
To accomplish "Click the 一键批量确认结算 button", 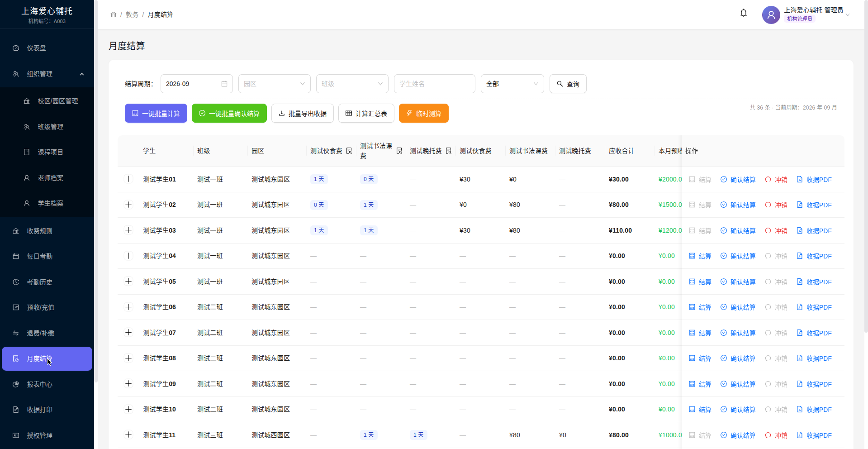I will (x=229, y=113).
